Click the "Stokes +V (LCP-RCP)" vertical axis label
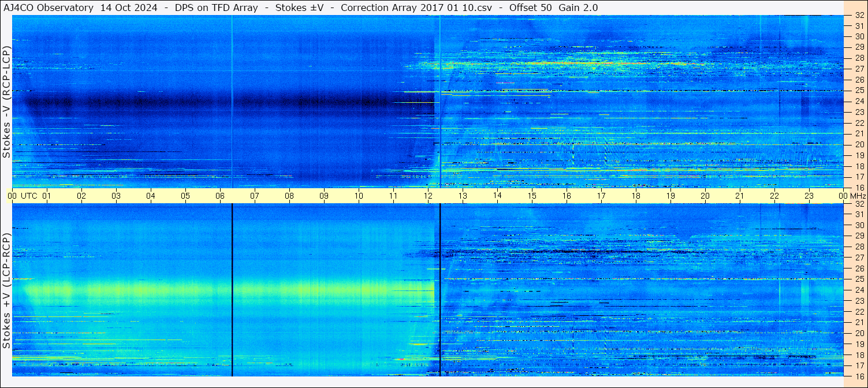Viewport: 868px width, 388px height. pyautogui.click(x=6, y=290)
